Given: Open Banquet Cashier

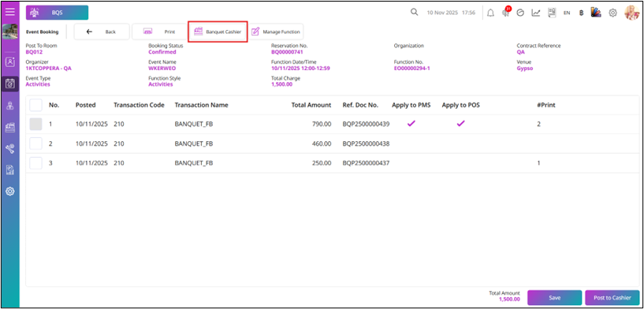Looking at the screenshot, I should (218, 32).
